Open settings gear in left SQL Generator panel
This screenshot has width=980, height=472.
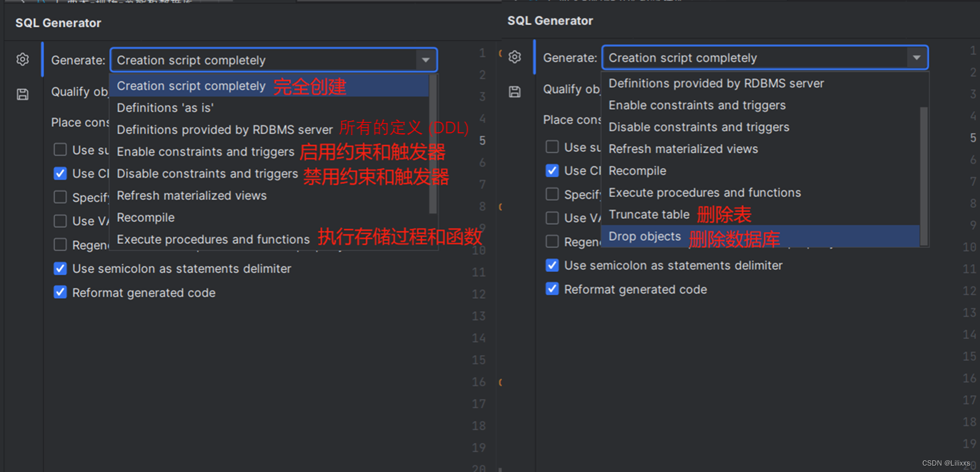tap(23, 59)
